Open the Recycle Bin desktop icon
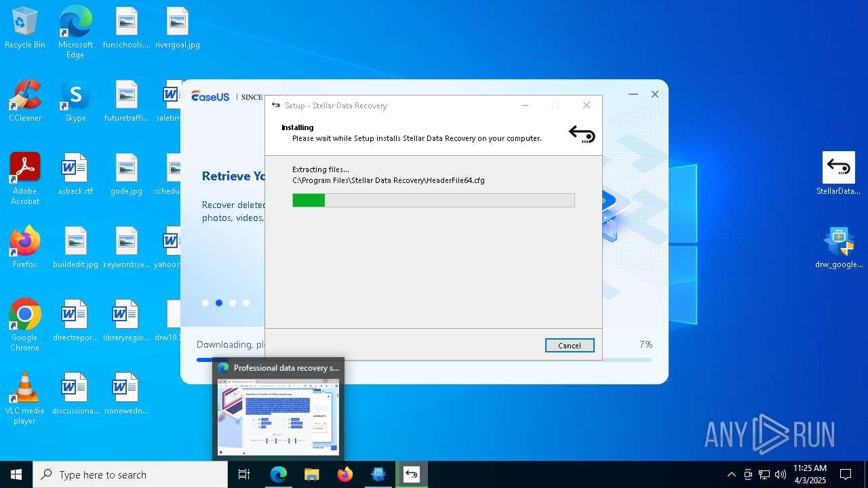Image resolution: width=868 pixels, height=488 pixels. pyautogui.click(x=25, y=28)
